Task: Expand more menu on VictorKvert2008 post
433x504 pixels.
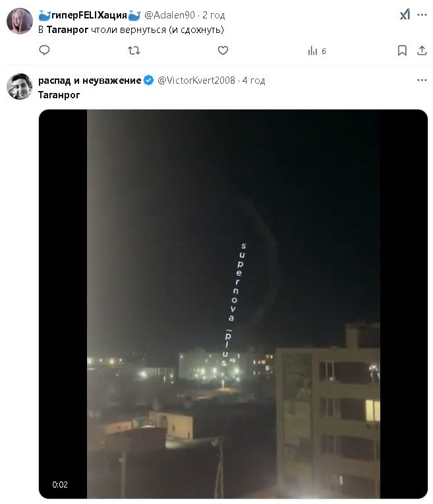Action: tap(422, 80)
